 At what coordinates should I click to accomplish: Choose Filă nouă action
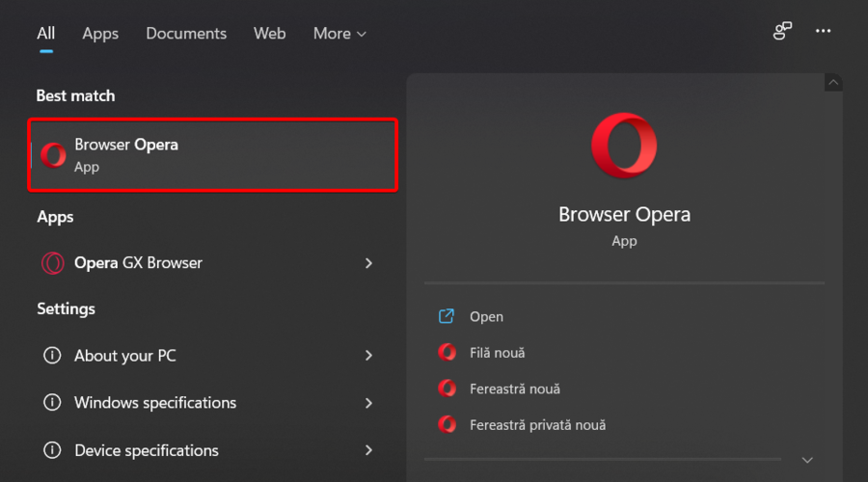coord(497,353)
